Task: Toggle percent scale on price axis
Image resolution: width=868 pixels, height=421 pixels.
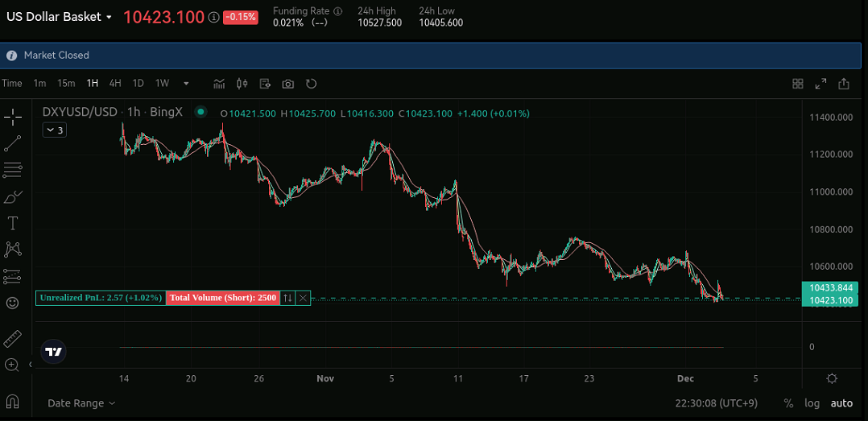Action: [788, 403]
